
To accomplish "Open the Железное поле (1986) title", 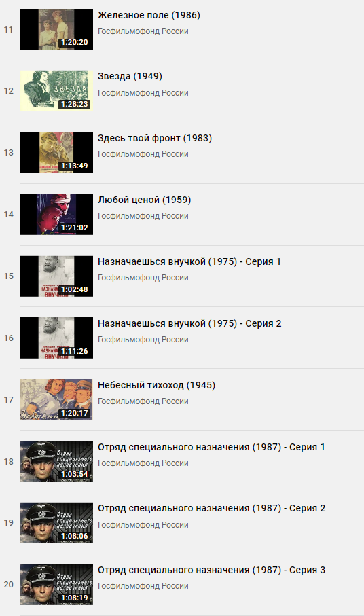I will tap(149, 15).
